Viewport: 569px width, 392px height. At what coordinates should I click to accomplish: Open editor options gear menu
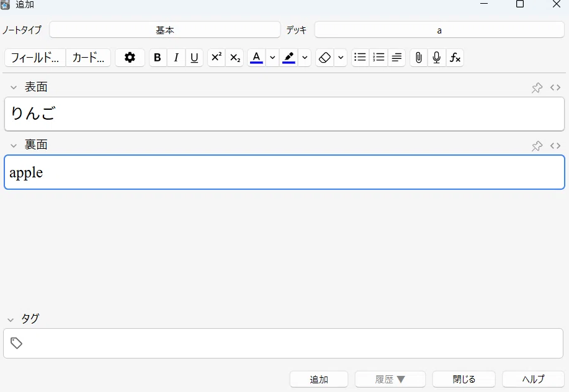pyautogui.click(x=130, y=58)
